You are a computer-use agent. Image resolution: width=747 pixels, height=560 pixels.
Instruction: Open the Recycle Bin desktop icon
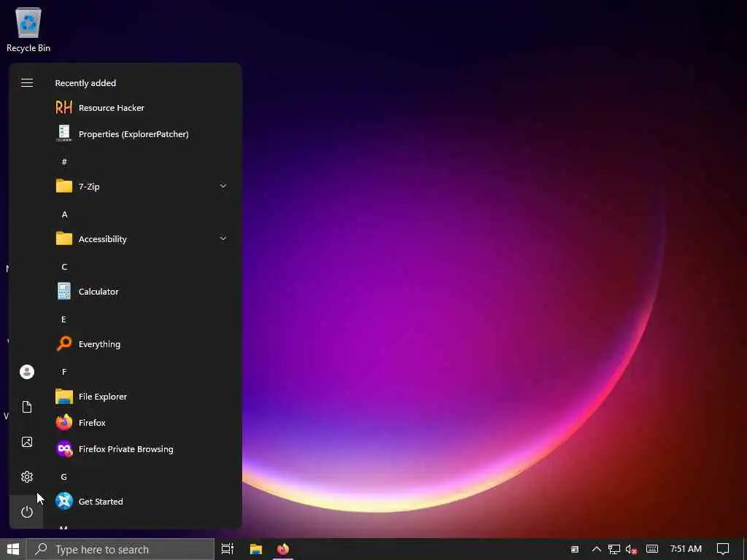point(28,29)
